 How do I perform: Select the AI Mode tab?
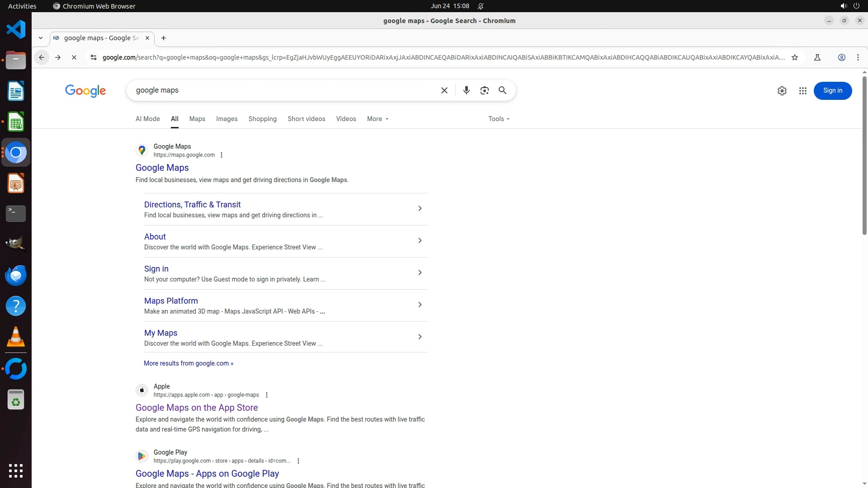point(147,119)
